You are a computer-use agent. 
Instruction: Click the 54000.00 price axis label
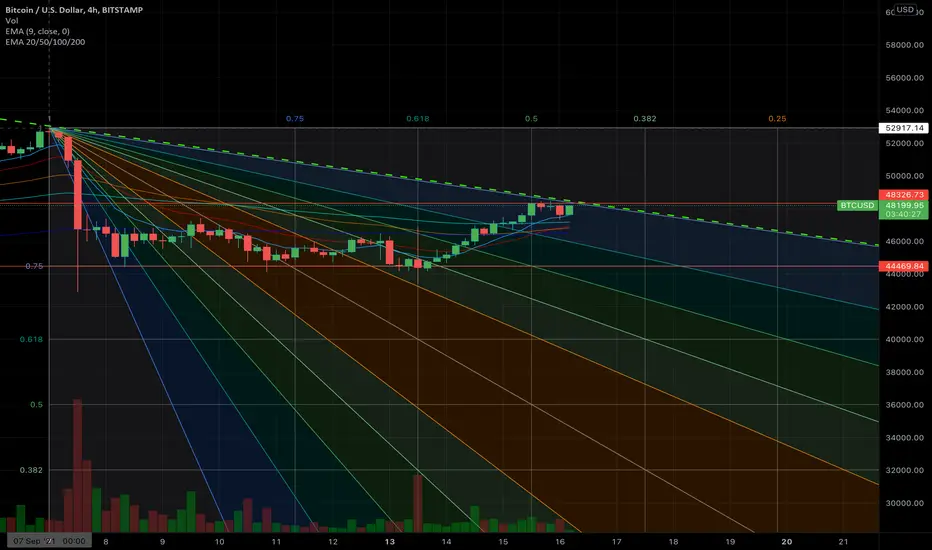(x=904, y=111)
